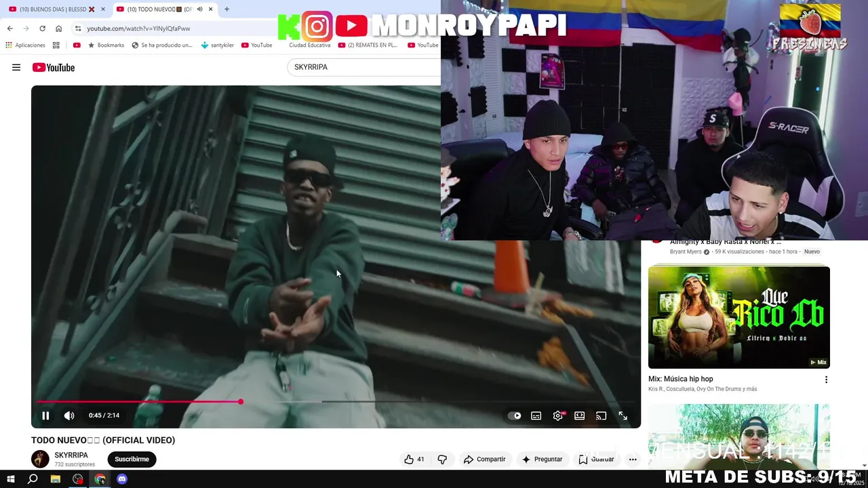Open File Explorer from taskbar
This screenshot has height=488, width=868.
[56, 479]
